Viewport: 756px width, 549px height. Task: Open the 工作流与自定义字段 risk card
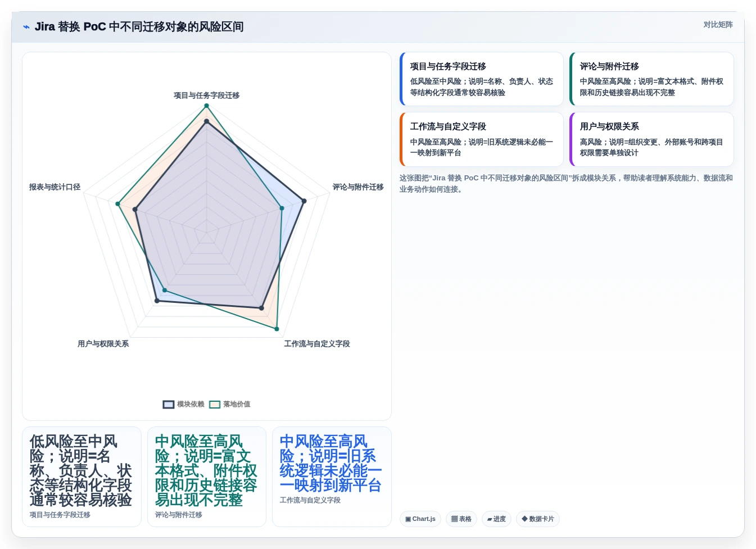(x=481, y=139)
